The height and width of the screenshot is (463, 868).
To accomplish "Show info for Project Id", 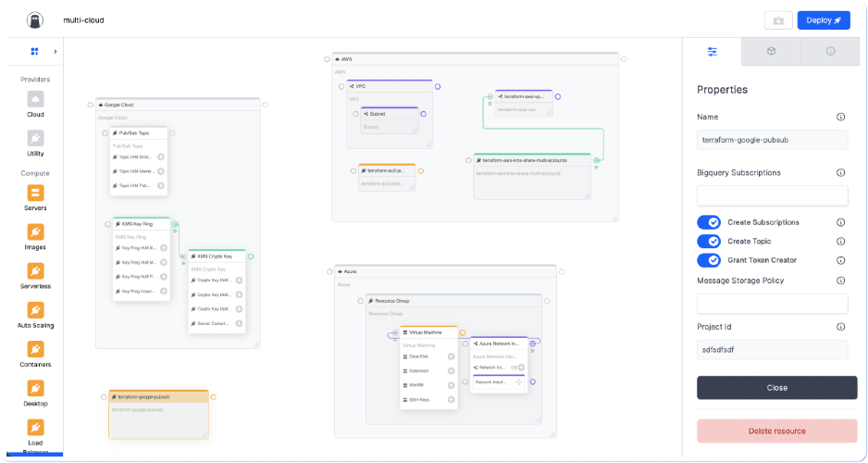I will (841, 327).
